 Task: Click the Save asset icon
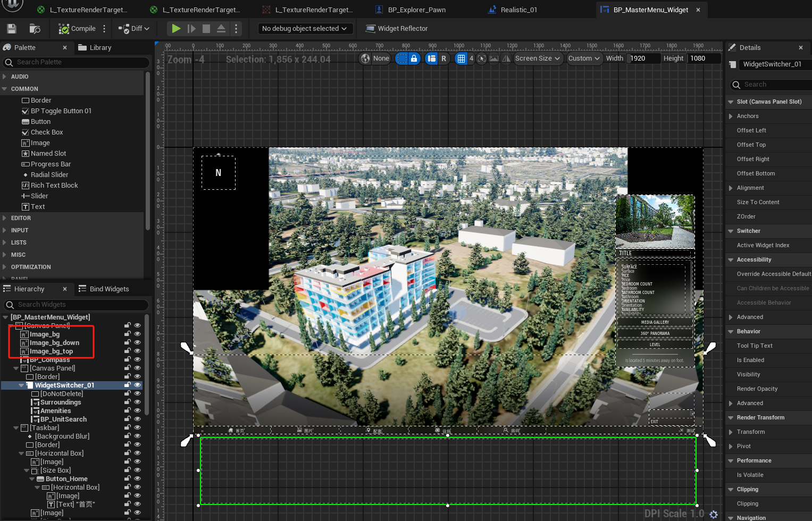click(x=11, y=28)
